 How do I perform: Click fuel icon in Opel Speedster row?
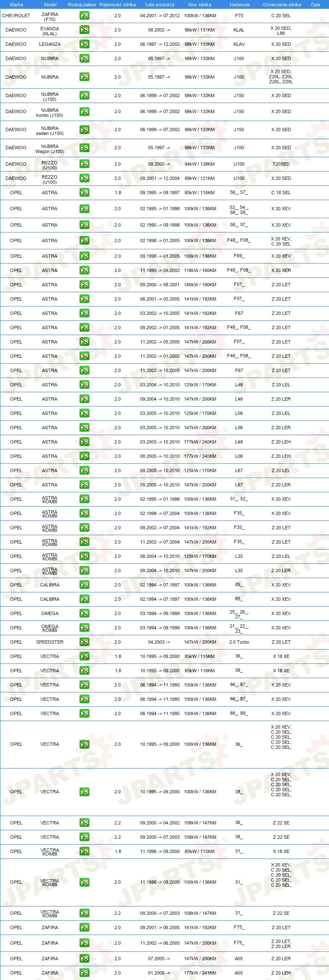[84, 642]
